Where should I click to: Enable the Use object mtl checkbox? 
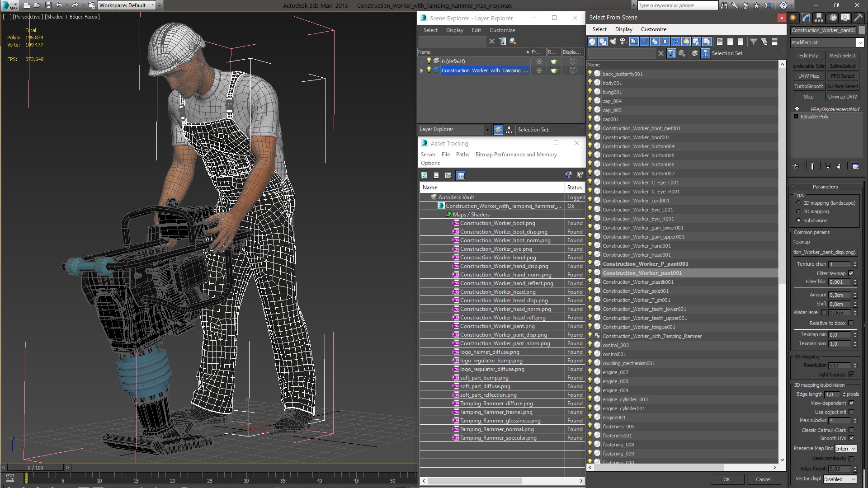851,412
